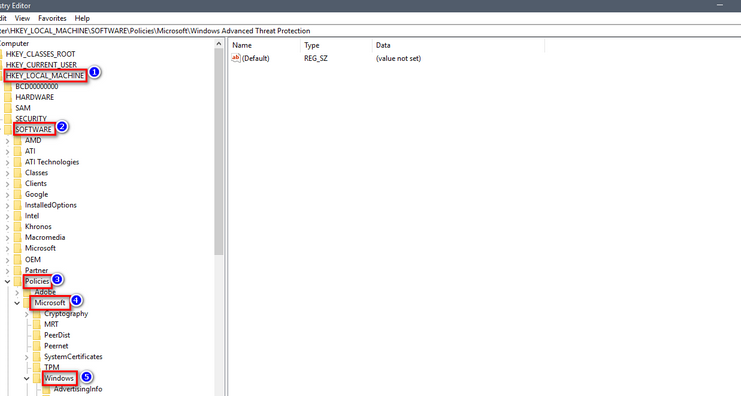Click the tree pane scrollbar up arrow

218,44
